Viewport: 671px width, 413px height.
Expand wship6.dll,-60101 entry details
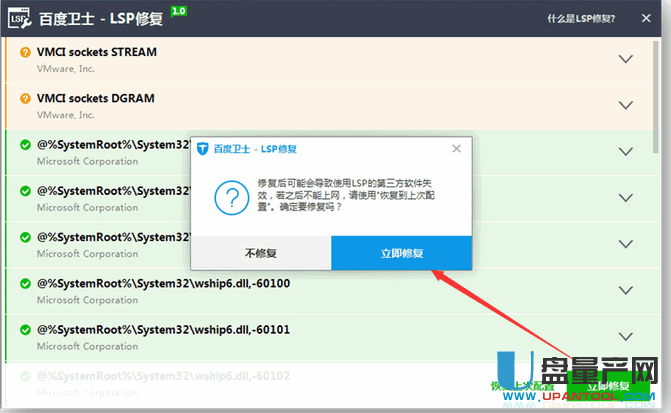[x=626, y=336]
